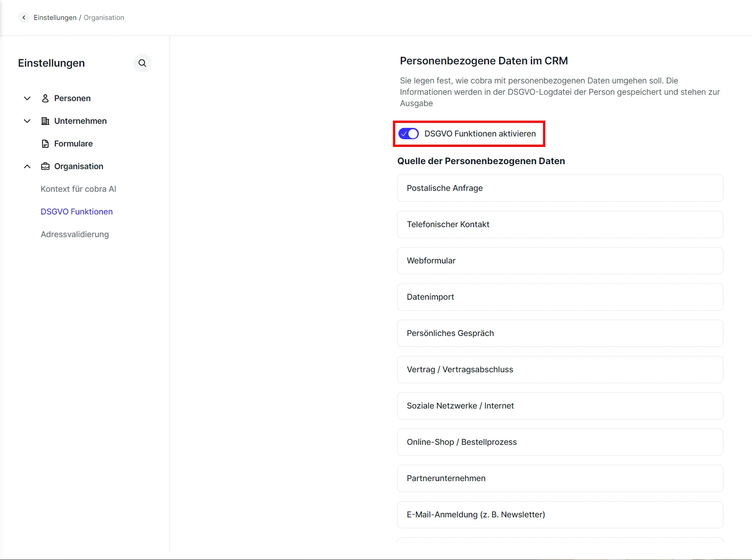Open the settings search magnifier icon
This screenshot has width=752, height=560.
coord(142,63)
